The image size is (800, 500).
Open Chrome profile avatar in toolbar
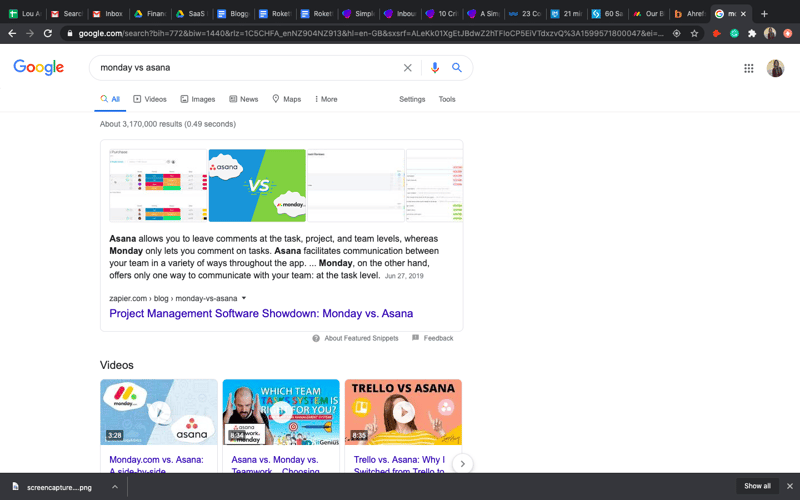point(770,34)
